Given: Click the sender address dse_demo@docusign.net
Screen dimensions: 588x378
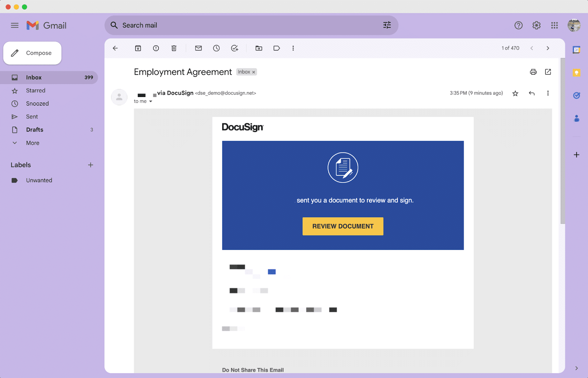Looking at the screenshot, I should coord(226,93).
